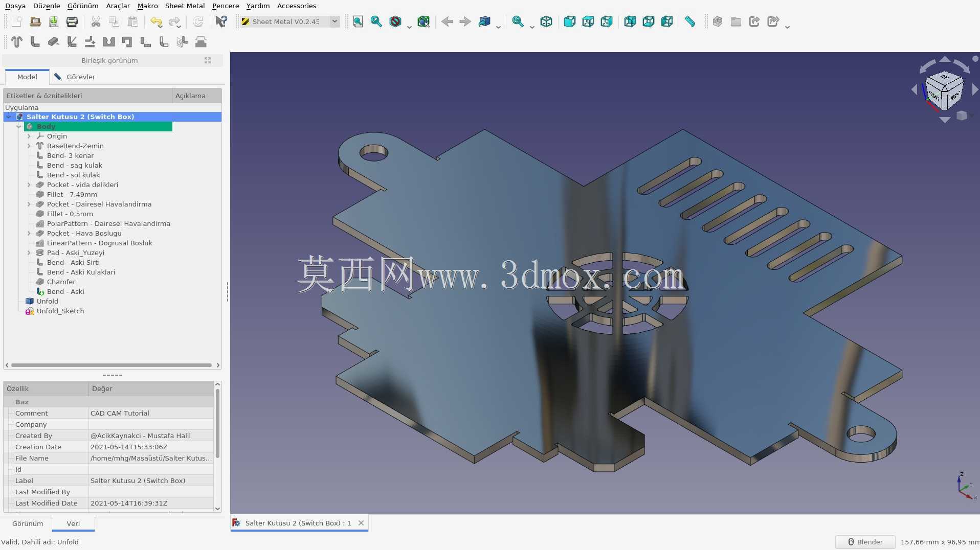Expand the Origin node
Screen dimensions: 980x550
tap(29, 136)
